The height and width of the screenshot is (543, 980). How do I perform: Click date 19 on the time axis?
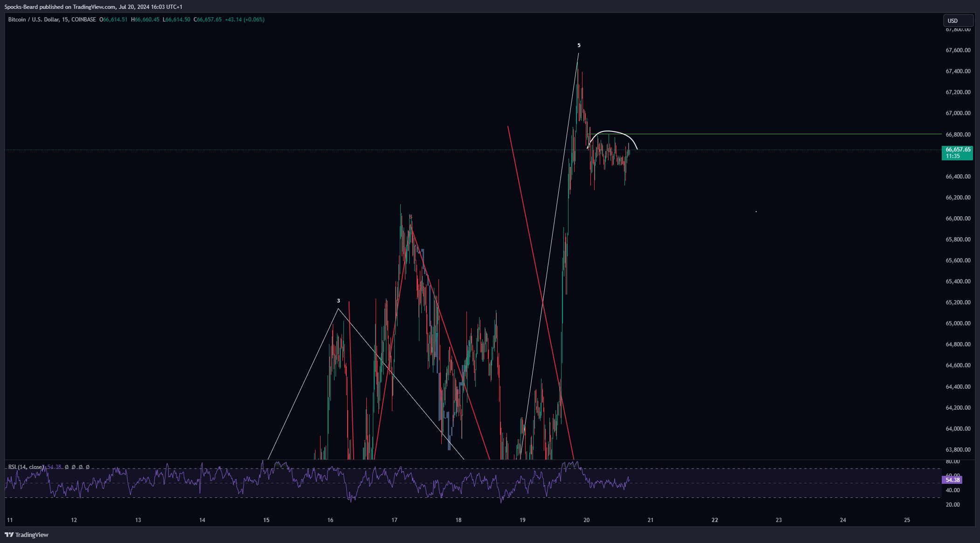522,520
